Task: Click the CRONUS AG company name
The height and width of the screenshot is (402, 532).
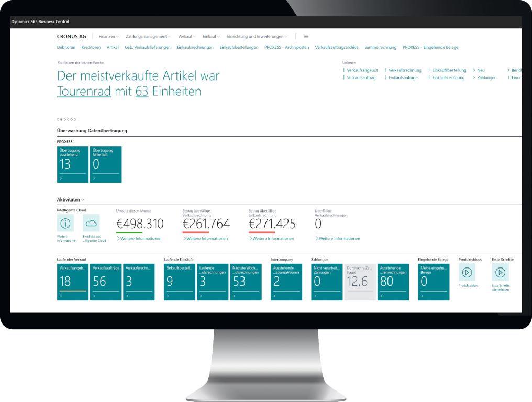Action: [x=72, y=36]
